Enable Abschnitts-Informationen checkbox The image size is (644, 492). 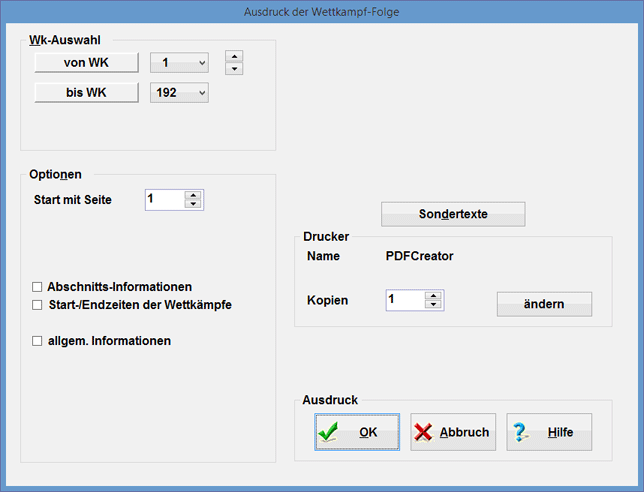click(x=38, y=287)
